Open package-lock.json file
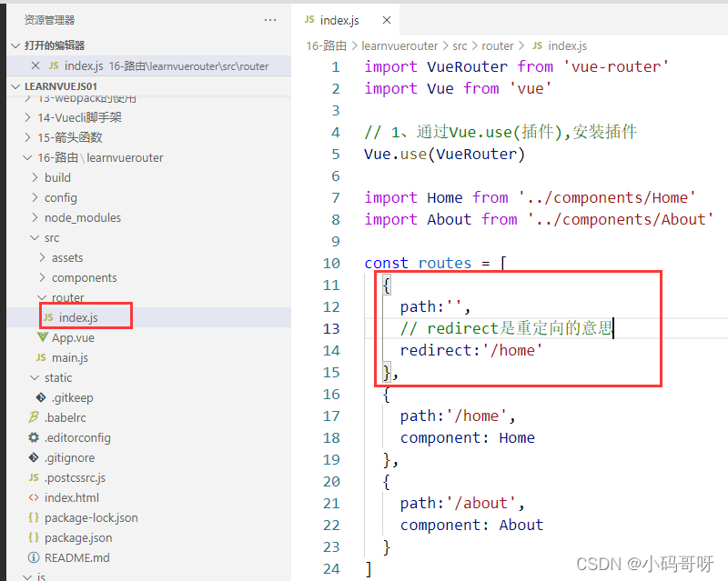This screenshot has width=728, height=581. click(x=91, y=517)
